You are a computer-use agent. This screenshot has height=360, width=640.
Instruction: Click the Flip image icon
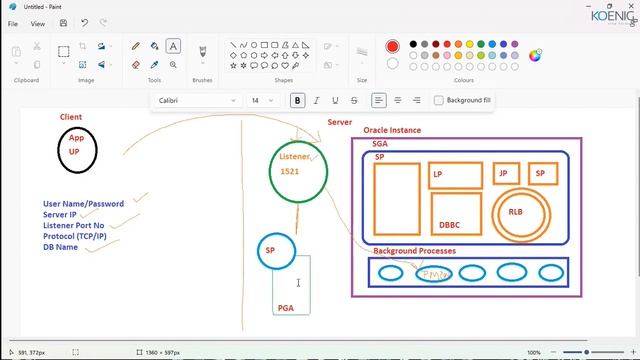click(x=101, y=64)
